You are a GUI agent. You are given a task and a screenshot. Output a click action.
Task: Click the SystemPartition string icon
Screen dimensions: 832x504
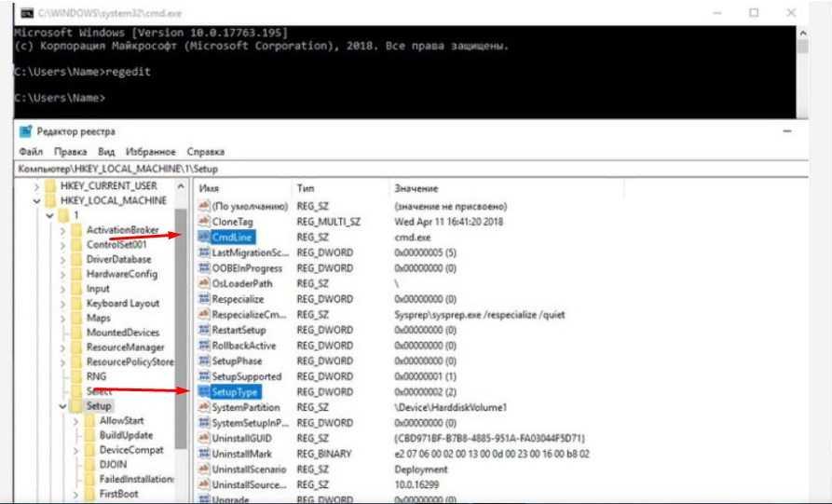(x=204, y=407)
